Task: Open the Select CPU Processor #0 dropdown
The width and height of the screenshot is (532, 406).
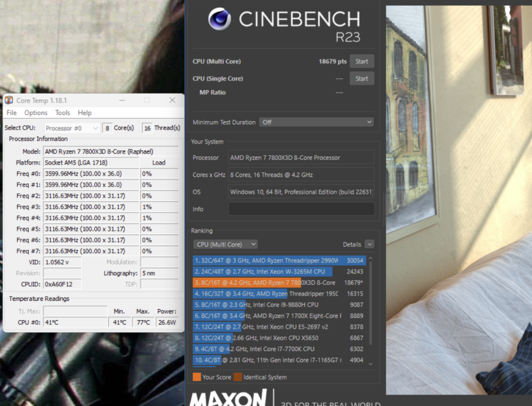Action: [x=72, y=128]
